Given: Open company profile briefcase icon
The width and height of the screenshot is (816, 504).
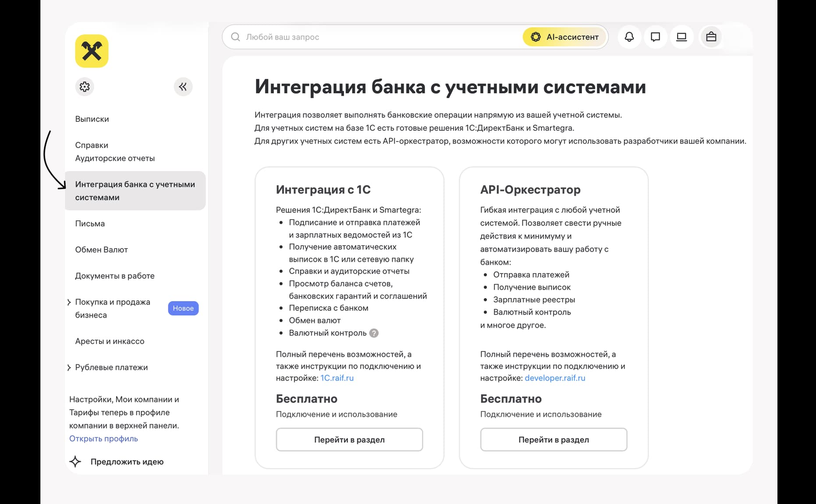Looking at the screenshot, I should [x=711, y=37].
